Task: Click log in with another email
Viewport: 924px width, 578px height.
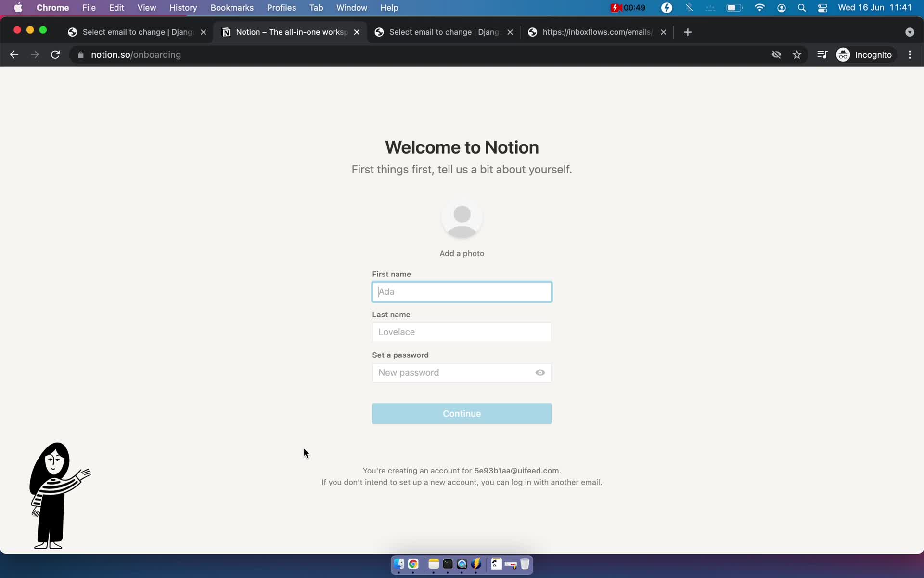Action: click(557, 482)
